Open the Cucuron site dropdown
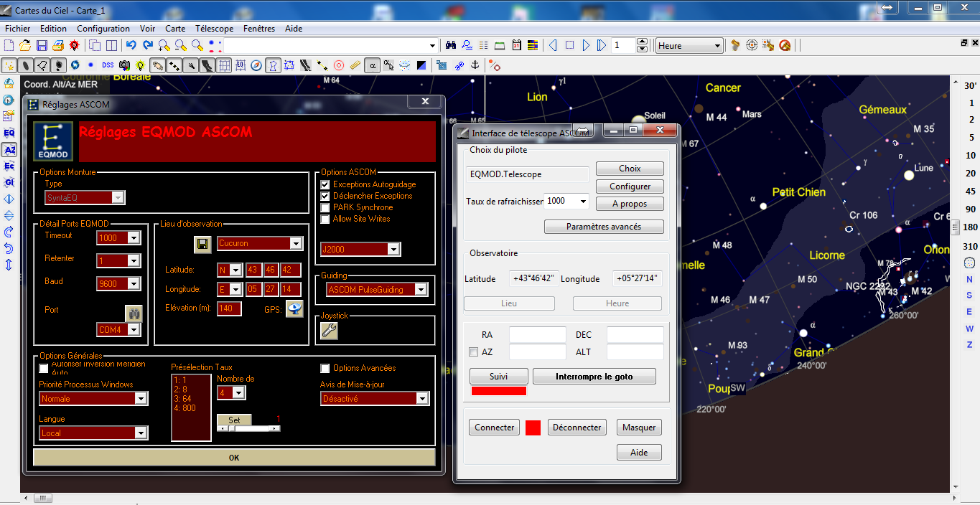Viewport: 980px width, 505px height. click(296, 244)
